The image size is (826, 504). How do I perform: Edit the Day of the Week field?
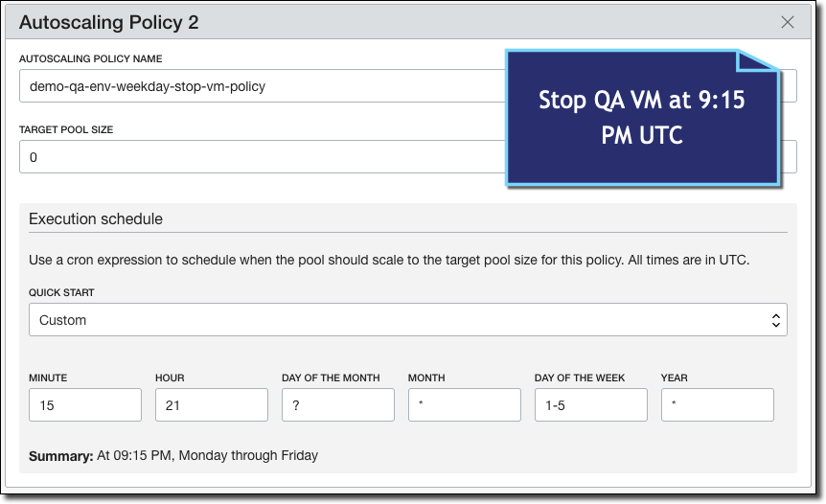pos(591,405)
